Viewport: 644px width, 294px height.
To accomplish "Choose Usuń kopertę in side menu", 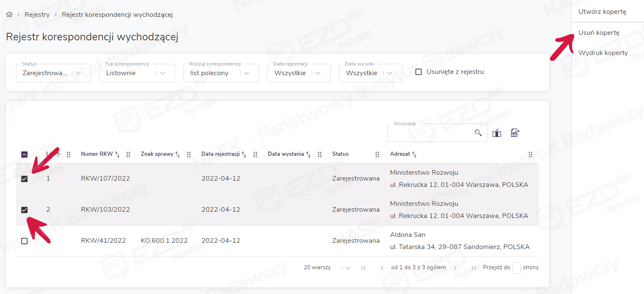I will (599, 33).
